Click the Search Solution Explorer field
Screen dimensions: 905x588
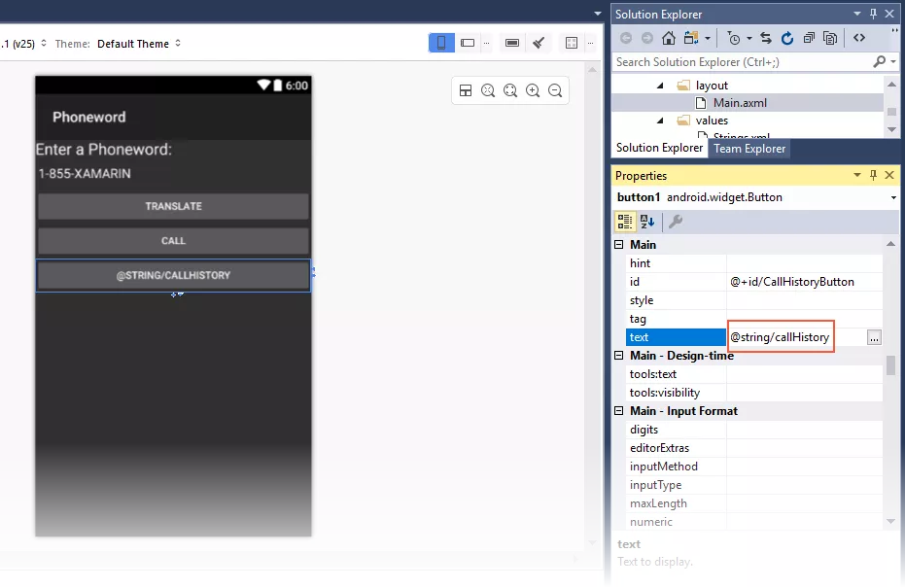click(x=742, y=62)
